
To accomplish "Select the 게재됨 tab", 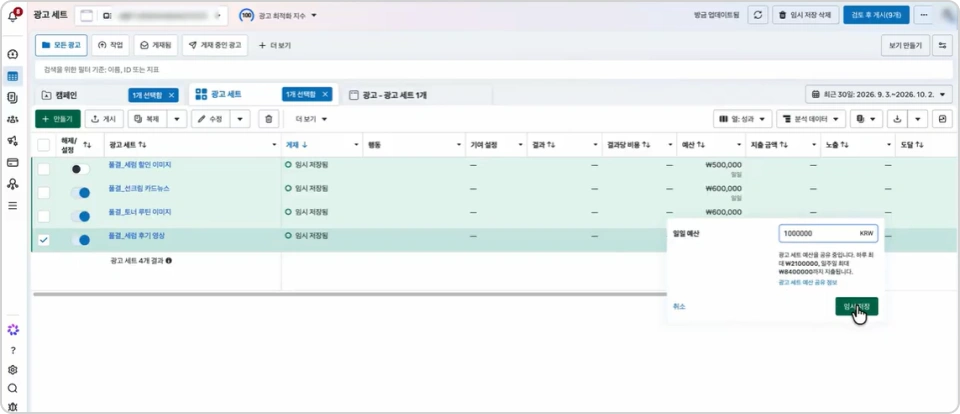I will coord(156,45).
